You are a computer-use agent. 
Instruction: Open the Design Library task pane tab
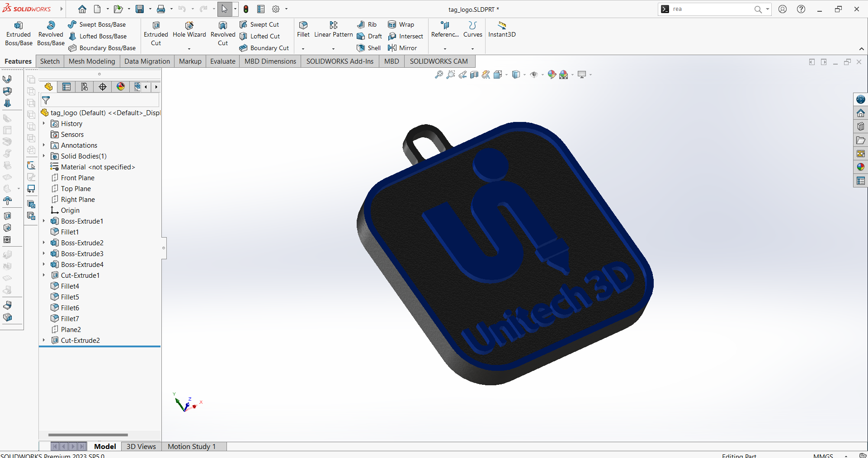pos(861,126)
